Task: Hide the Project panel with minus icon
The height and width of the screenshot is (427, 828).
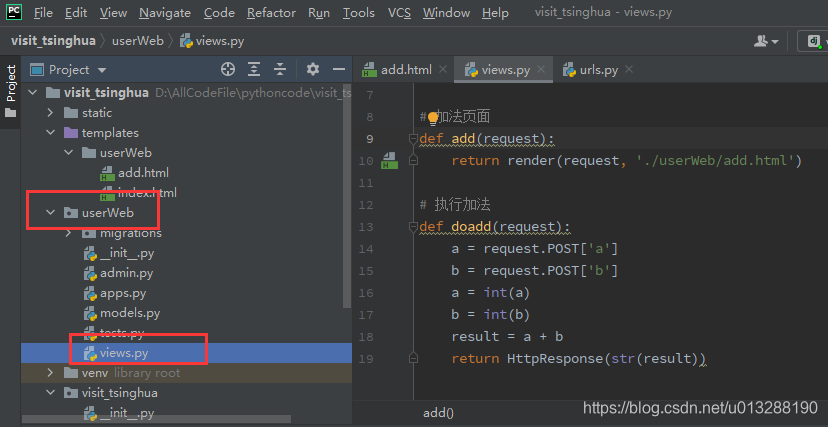Action: click(x=338, y=69)
